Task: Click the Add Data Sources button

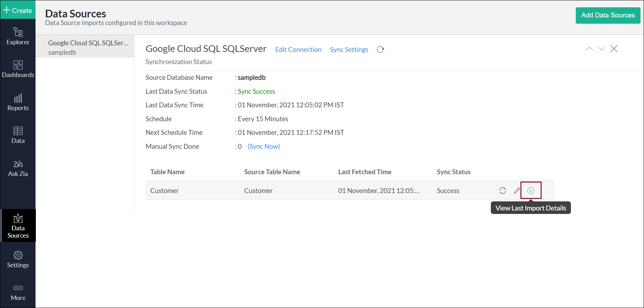Action: tap(608, 15)
